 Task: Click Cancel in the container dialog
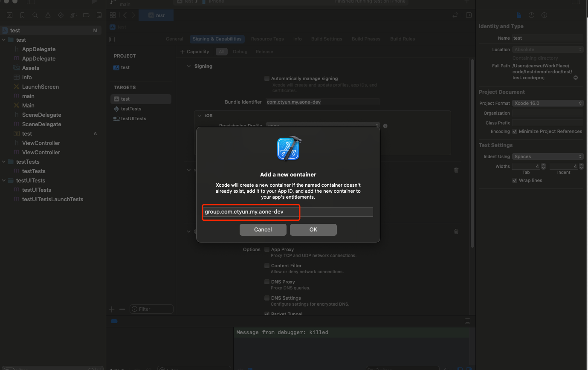pyautogui.click(x=263, y=229)
